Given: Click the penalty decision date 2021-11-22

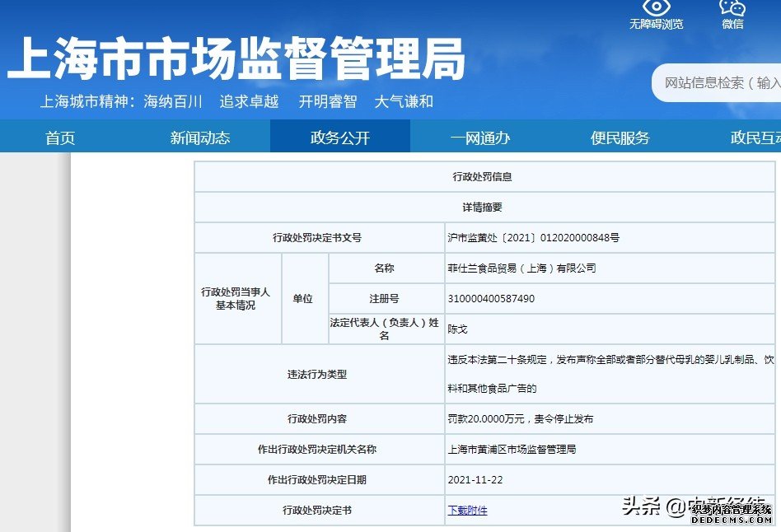Looking at the screenshot, I should (475, 479).
